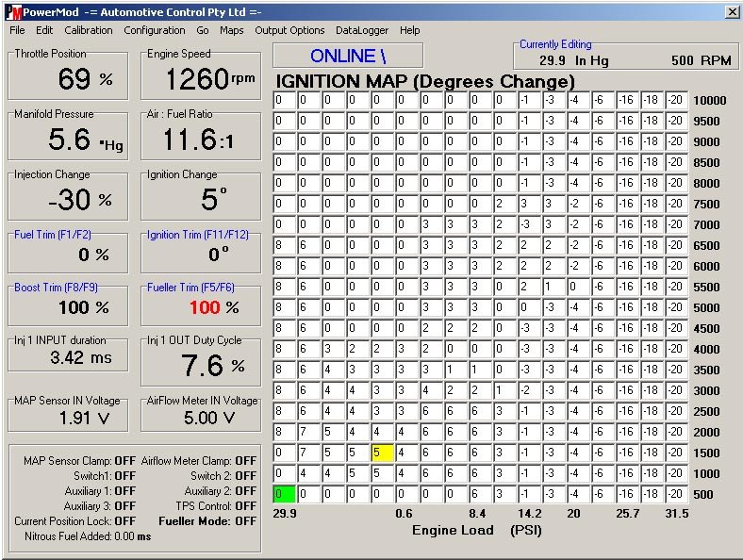Select the -16 cell in the 500 RPM row
The height and width of the screenshot is (560, 743).
tap(627, 494)
